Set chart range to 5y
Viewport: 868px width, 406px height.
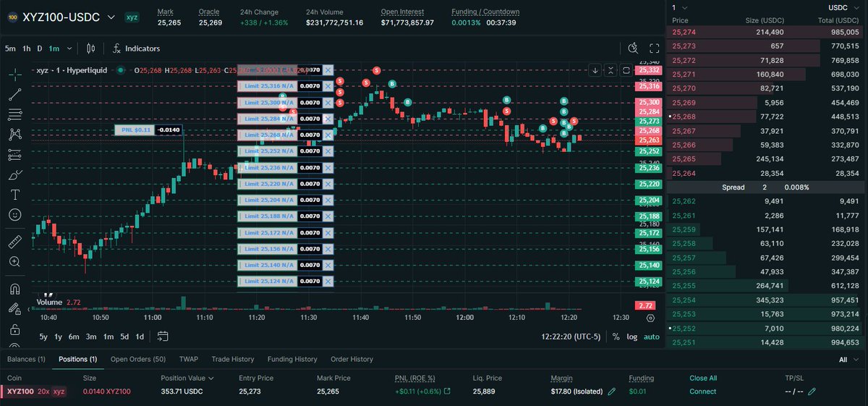click(43, 337)
